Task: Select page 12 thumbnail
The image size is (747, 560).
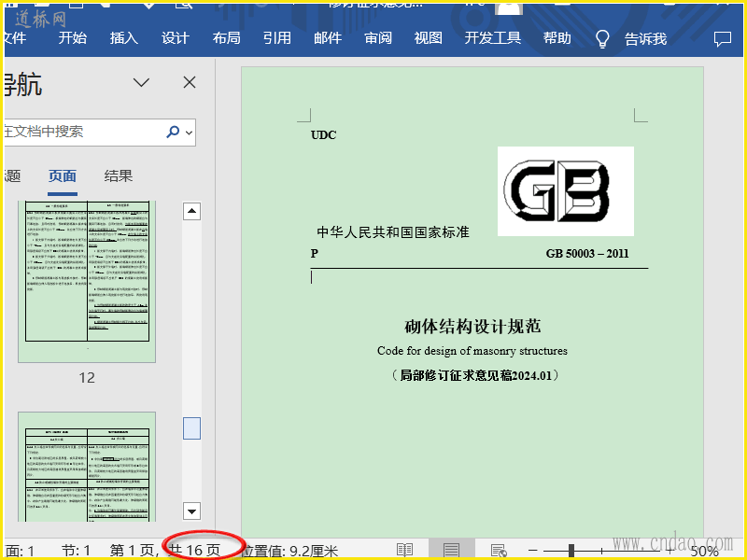Action: coord(87,282)
